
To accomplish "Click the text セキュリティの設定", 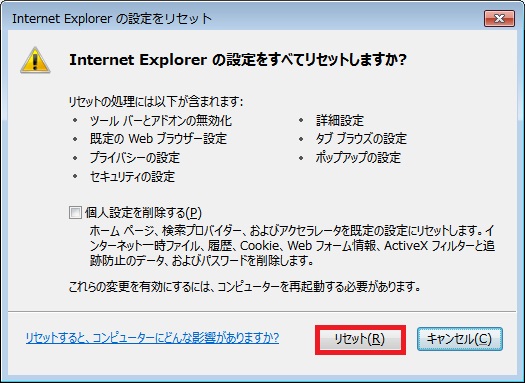I will coord(132,176).
